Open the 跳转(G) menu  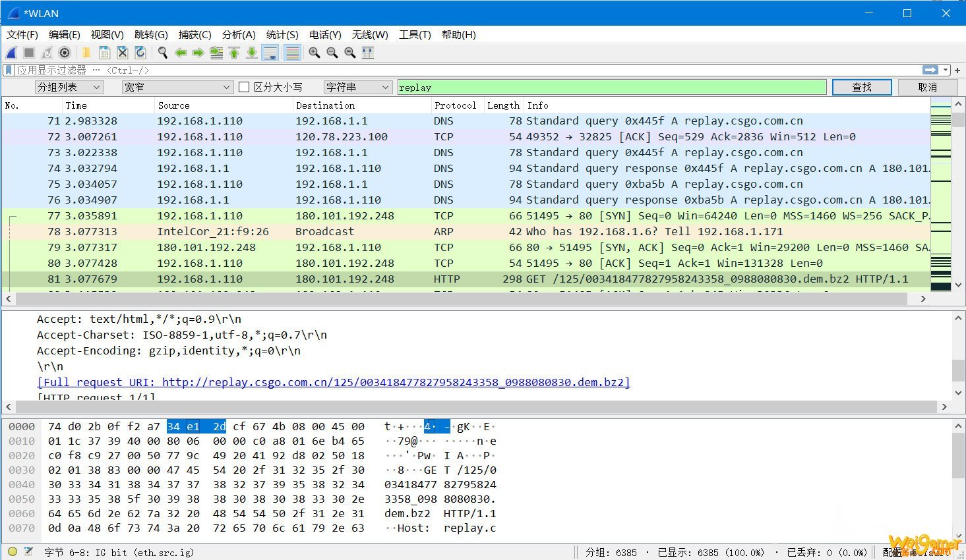151,34
